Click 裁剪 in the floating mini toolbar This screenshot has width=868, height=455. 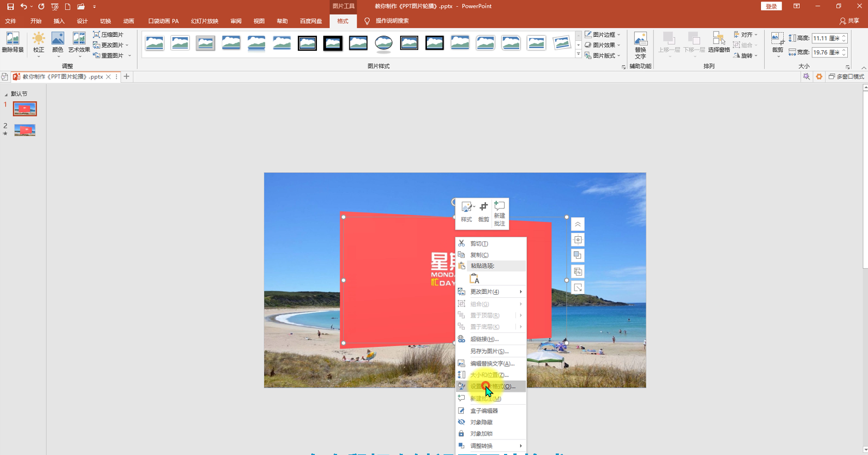click(483, 213)
